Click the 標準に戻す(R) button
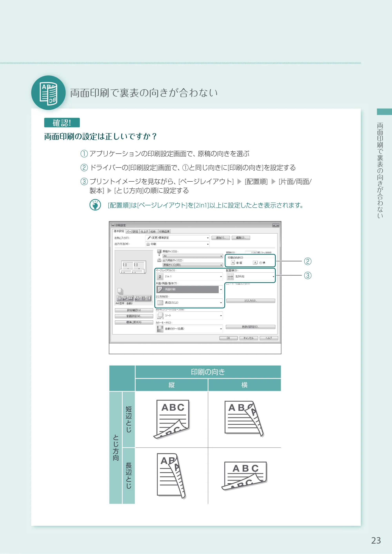Screen dimensions: 392x554 point(134,322)
